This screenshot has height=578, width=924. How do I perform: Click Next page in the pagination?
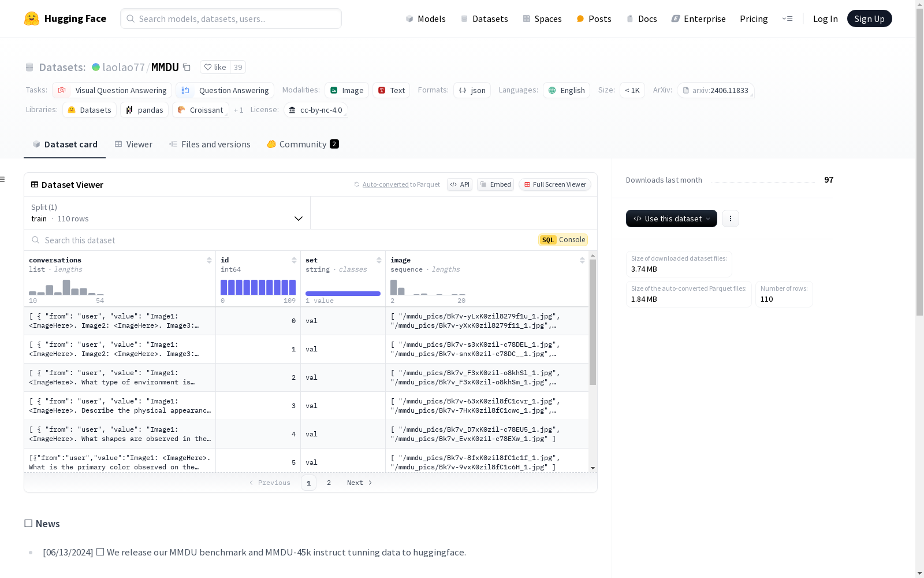pos(359,483)
